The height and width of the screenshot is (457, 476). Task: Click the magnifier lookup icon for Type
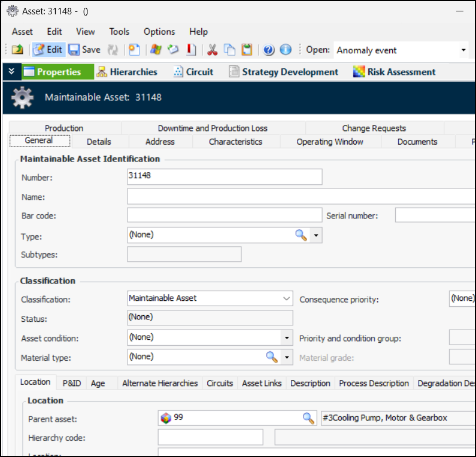coord(301,236)
